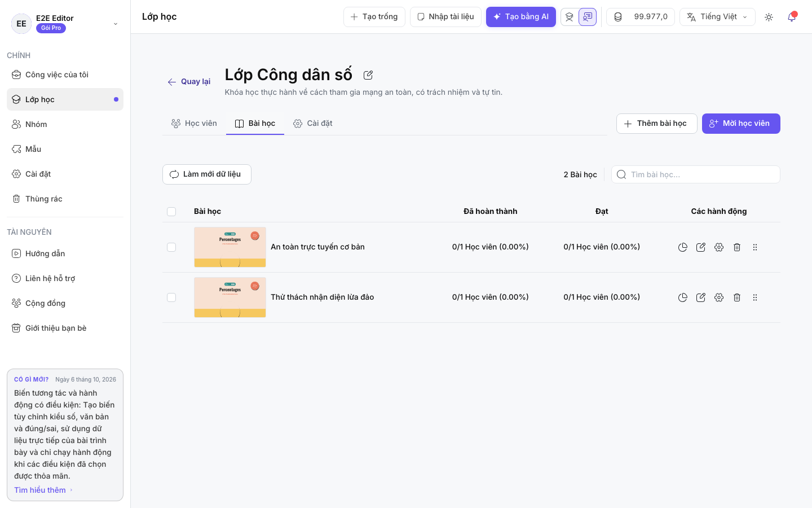Delete the Thử thách nhận diện lừa đảo lesson
Image resolution: width=812 pixels, height=508 pixels.
click(x=737, y=297)
